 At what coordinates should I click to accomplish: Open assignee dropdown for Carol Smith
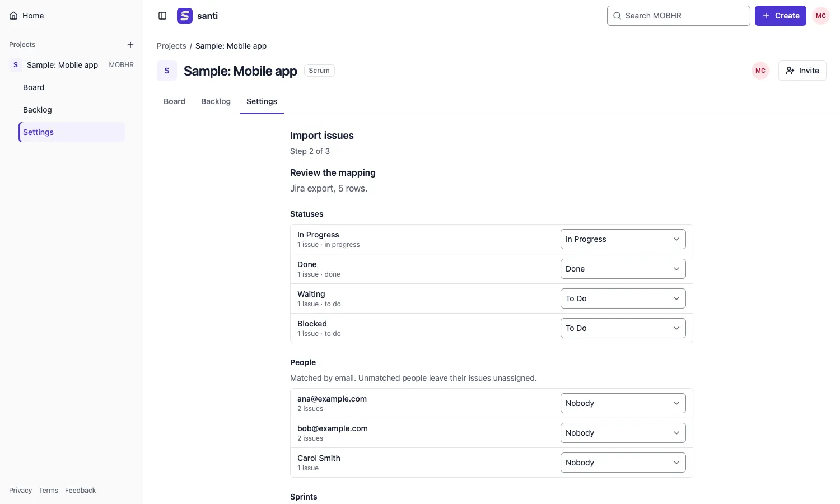click(x=623, y=463)
